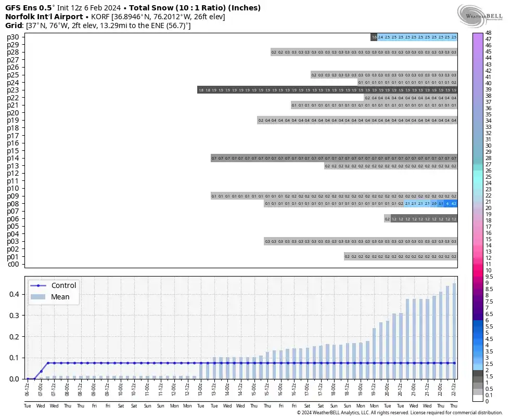Click the Mean legend bar swatch
Image resolution: width=512 pixels, height=420 pixels.
point(38,297)
